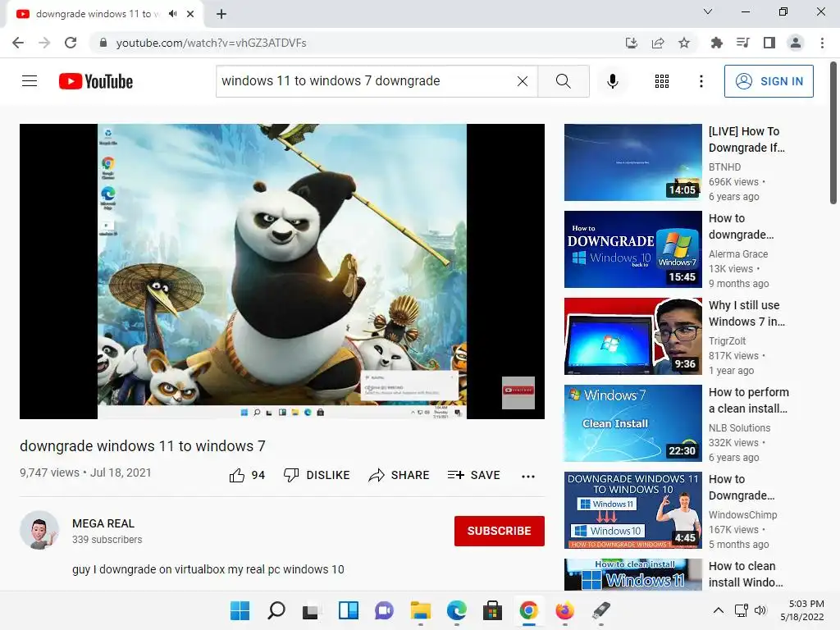This screenshot has width=840, height=630.
Task: Clear the search box with X
Action: click(523, 81)
